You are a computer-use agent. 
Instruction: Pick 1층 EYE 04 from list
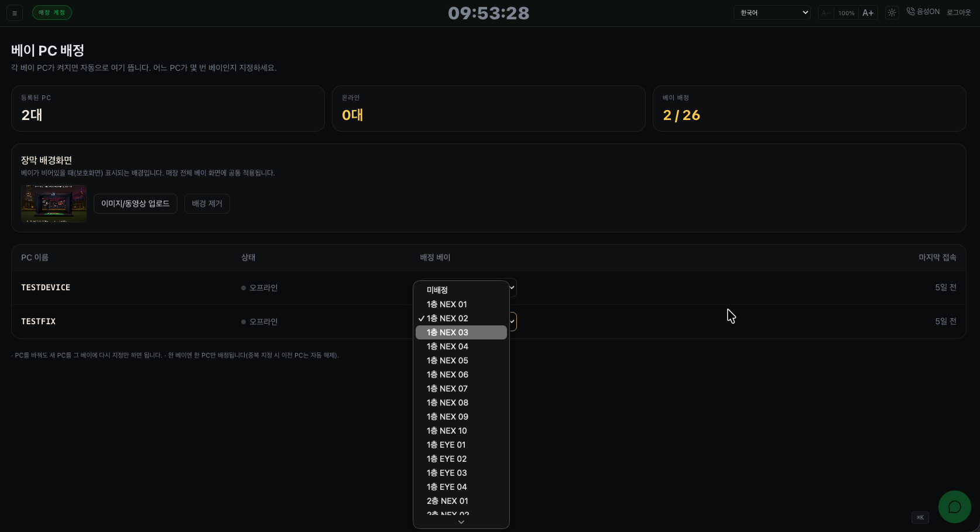pyautogui.click(x=461, y=487)
